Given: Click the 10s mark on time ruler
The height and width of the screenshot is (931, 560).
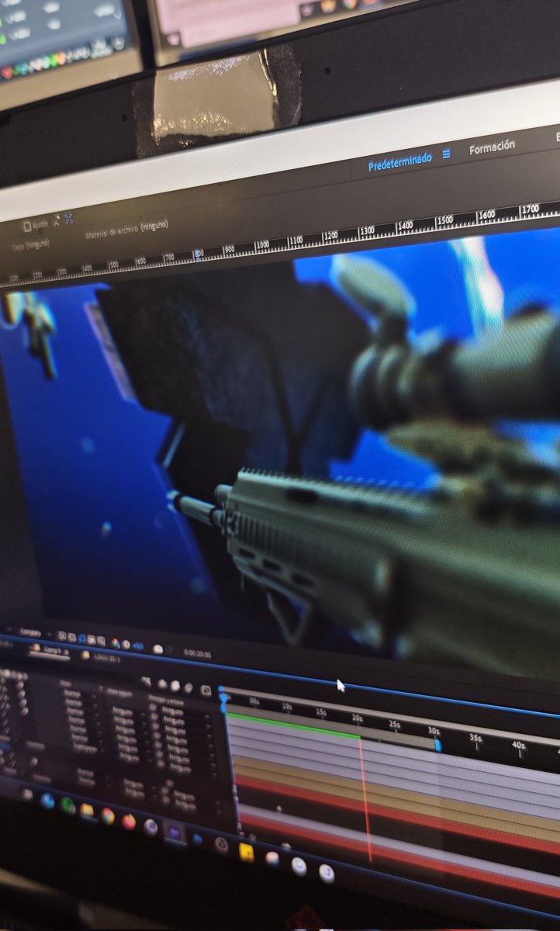Looking at the screenshot, I should 286,707.
